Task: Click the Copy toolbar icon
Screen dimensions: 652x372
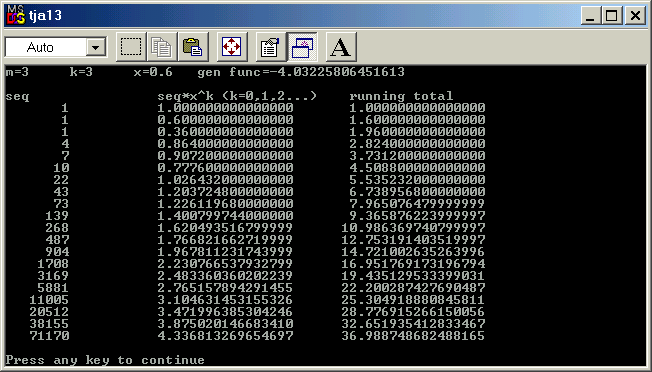Action: (162, 47)
